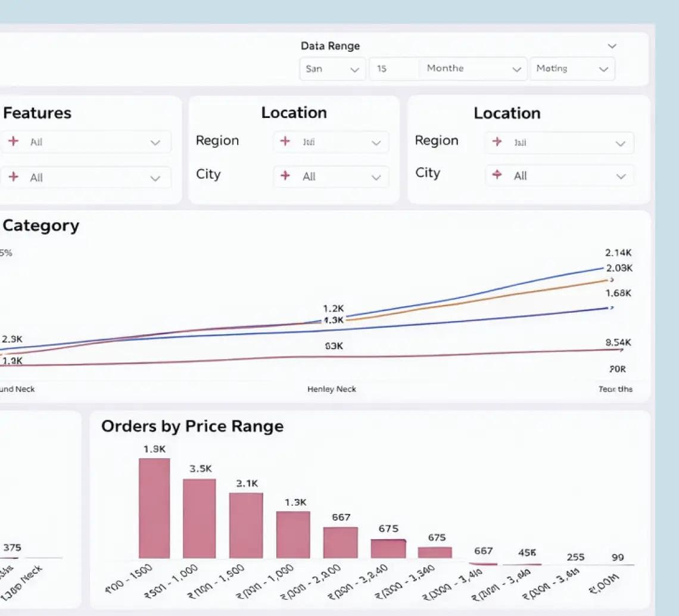Open the Moting dropdown
The height and width of the screenshot is (616, 679).
pos(572,69)
